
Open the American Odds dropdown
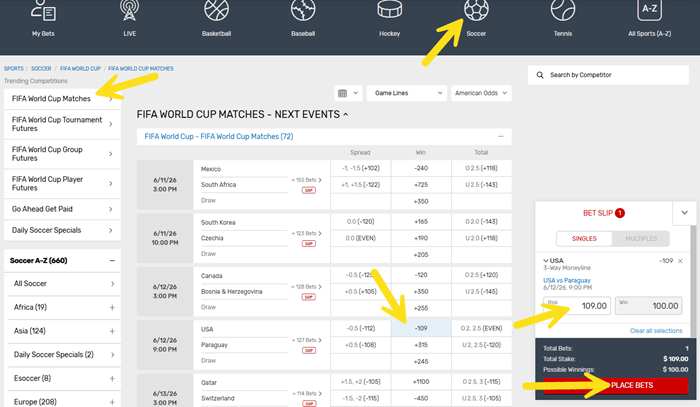(481, 93)
